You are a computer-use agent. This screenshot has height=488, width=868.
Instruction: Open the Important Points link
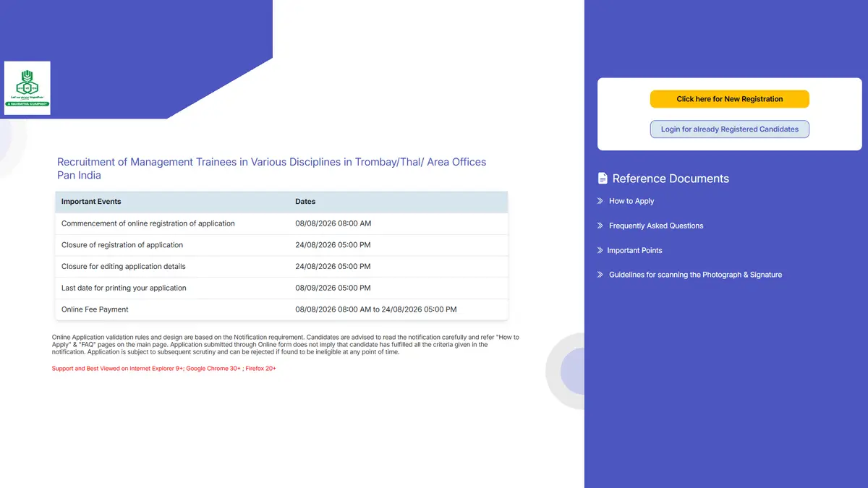(x=634, y=250)
